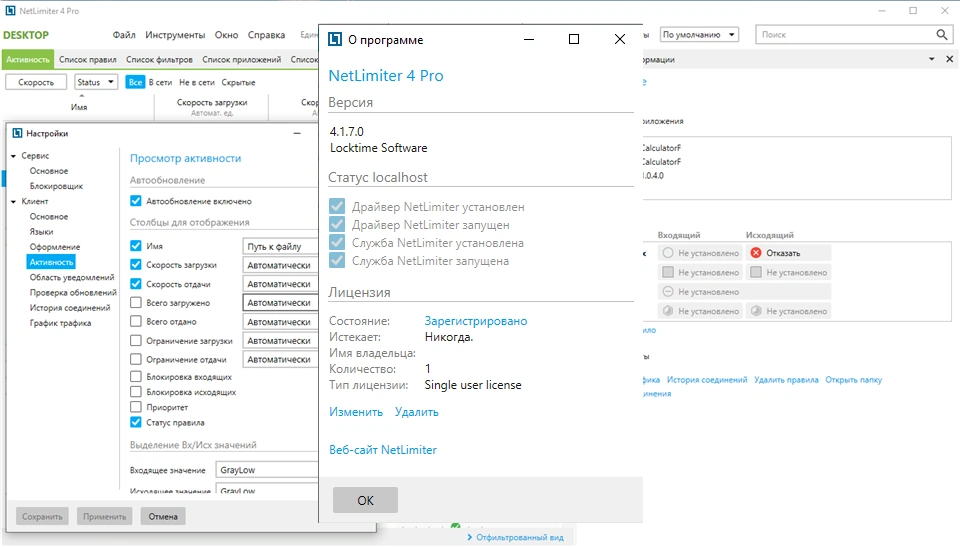Image resolution: width=960 pixels, height=547 pixels.
Task: Open the По умолчанию dropdown
Action: point(699,35)
